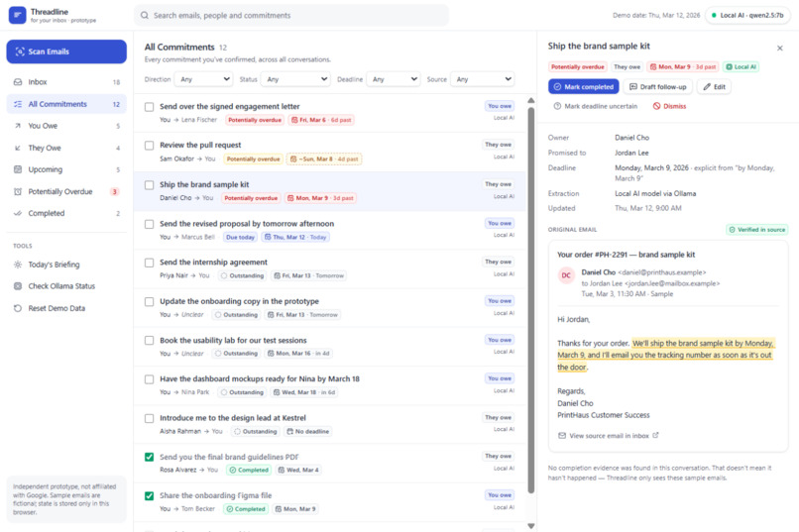This screenshot has height=532, width=799.
Task: Open Introduce me to the design lead at Kestrel
Action: pyautogui.click(x=330, y=425)
